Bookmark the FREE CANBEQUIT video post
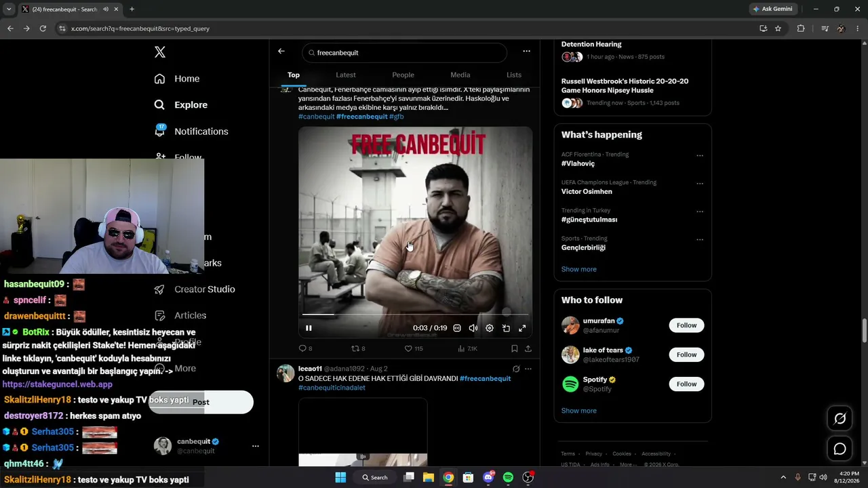868x488 pixels. [515, 348]
